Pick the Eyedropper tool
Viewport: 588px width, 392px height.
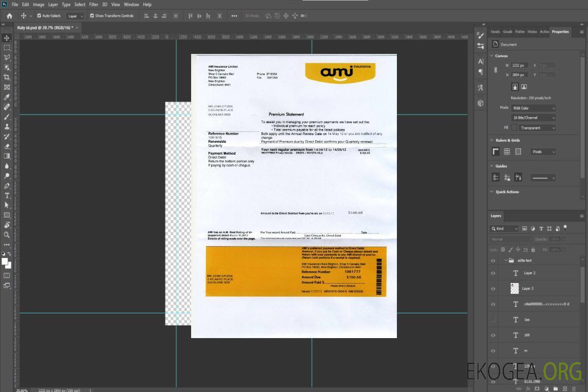coord(7,97)
